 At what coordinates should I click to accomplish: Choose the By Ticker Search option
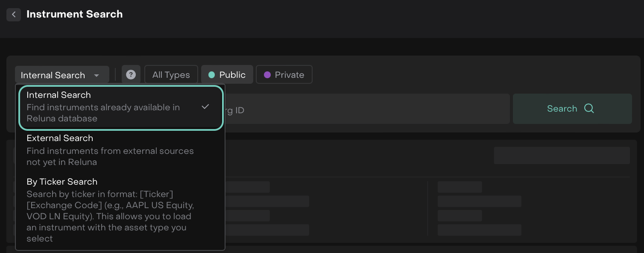point(62,182)
